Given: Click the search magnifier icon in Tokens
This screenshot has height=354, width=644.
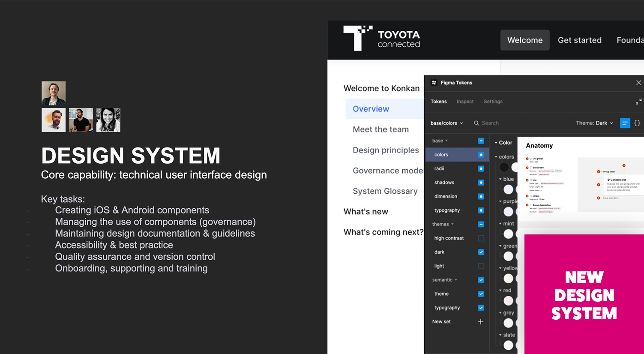Looking at the screenshot, I should click(476, 123).
